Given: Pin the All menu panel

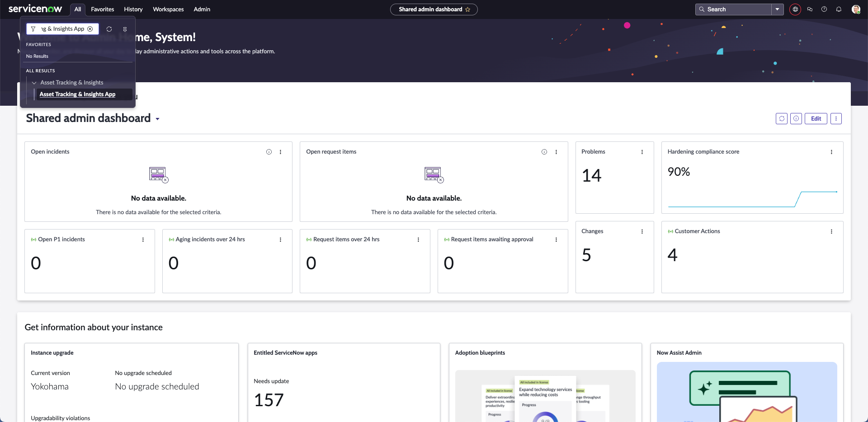Looking at the screenshot, I should coord(125,29).
